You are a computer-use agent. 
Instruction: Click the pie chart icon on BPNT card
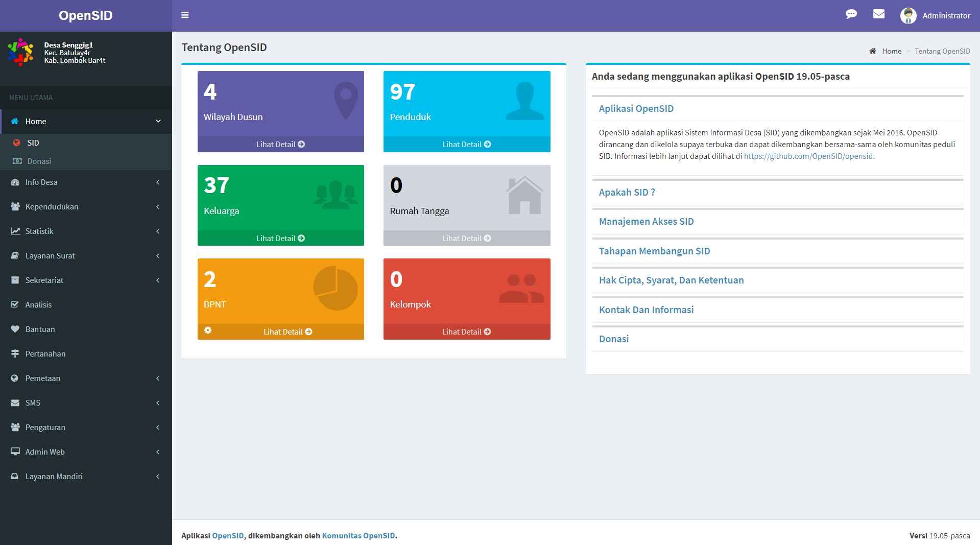[x=335, y=289]
